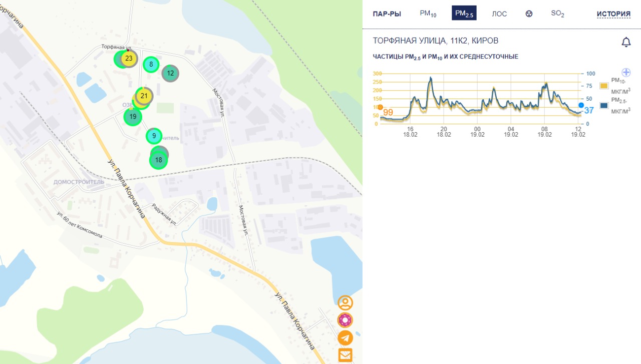Select the sensor marker showing 9
Screen dimensions: 641x364
(154, 136)
